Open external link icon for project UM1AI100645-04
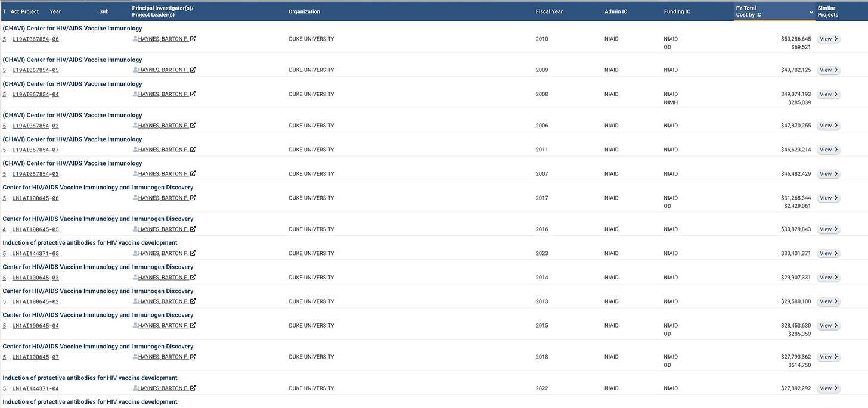The width and height of the screenshot is (868, 408). tap(193, 326)
